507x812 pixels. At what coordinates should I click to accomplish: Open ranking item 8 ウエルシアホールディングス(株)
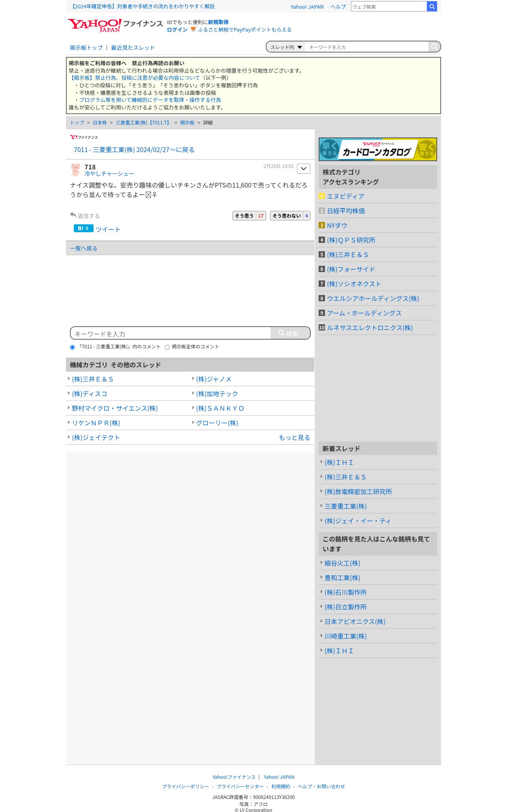point(373,299)
